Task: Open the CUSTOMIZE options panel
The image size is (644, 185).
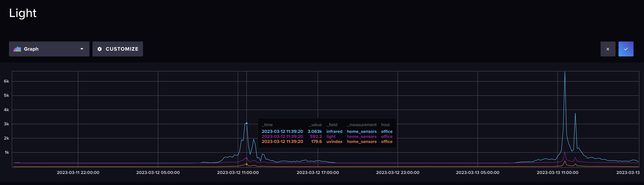Action: (x=118, y=49)
